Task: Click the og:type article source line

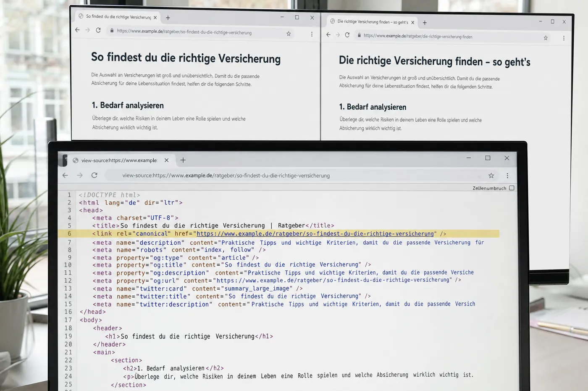Action: coord(176,258)
